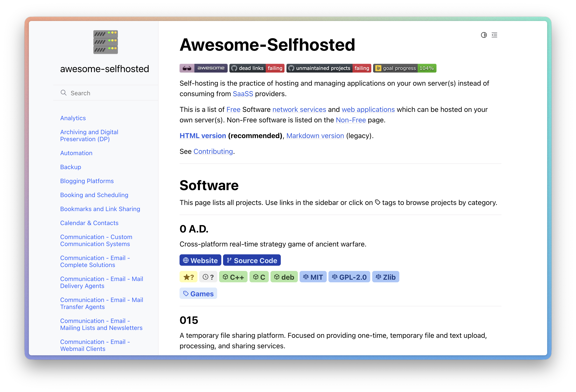Browse the Games category tag

[x=198, y=293]
